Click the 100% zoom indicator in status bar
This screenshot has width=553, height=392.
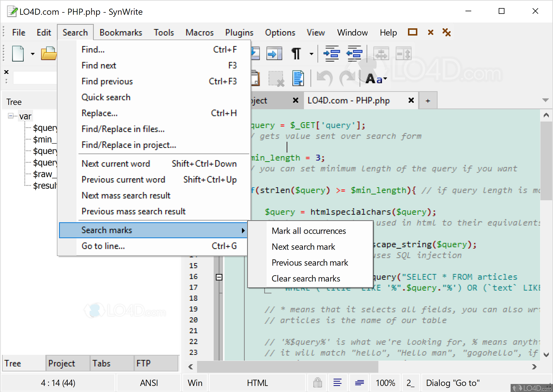(x=385, y=382)
